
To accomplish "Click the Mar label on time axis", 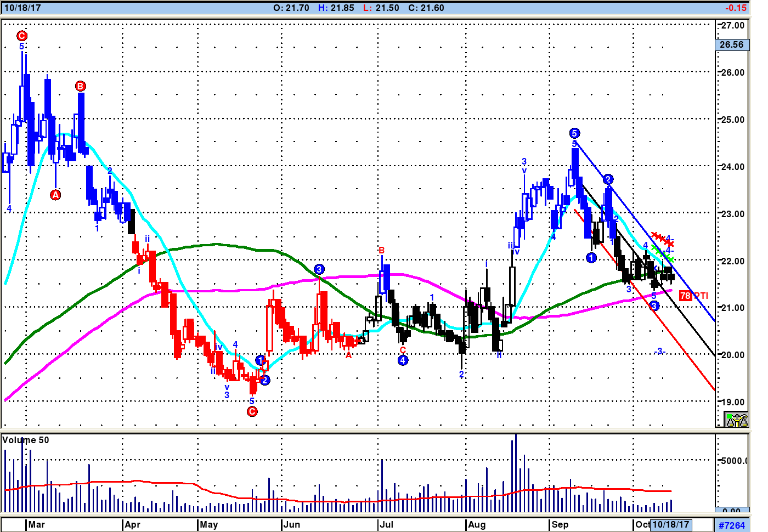I will point(37,524).
